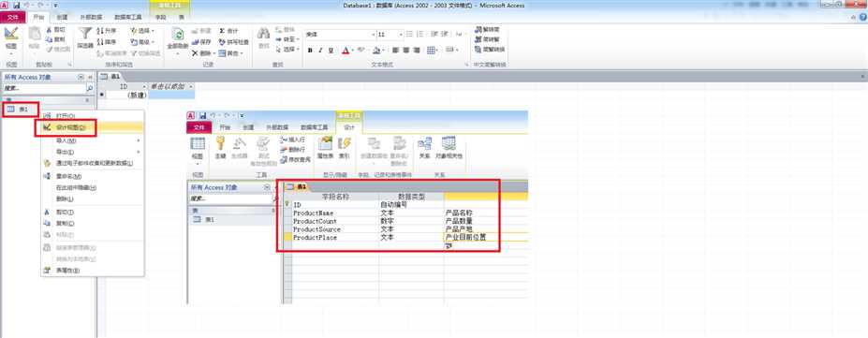
Task: Click the navigation pane search box
Action: (44, 89)
